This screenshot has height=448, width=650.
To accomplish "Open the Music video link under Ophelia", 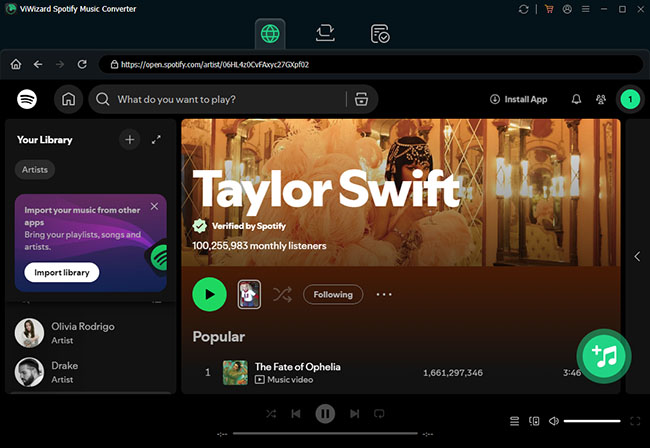I will [284, 379].
